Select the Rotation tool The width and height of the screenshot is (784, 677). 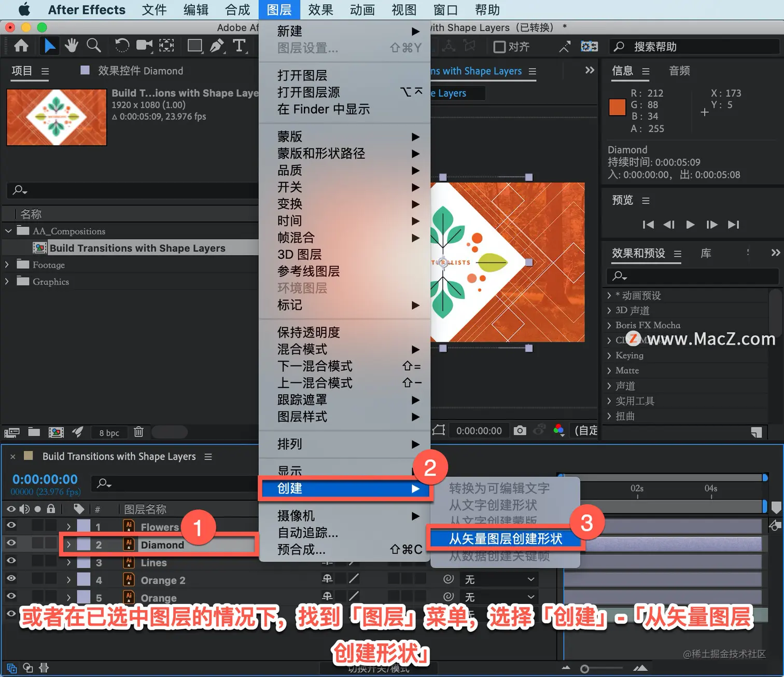click(122, 46)
